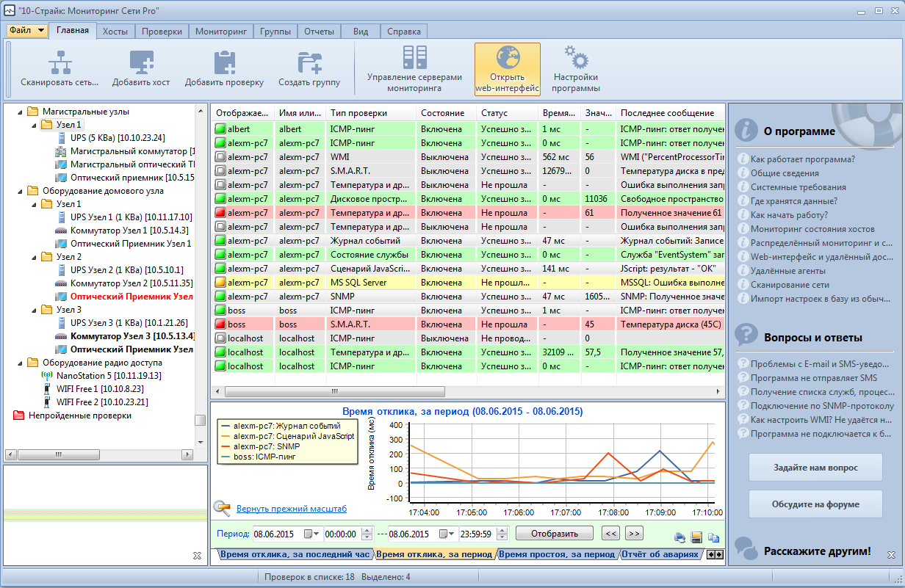Click the Add host (Добавить хост) icon
Screen dimensions: 905x588
tap(141, 61)
